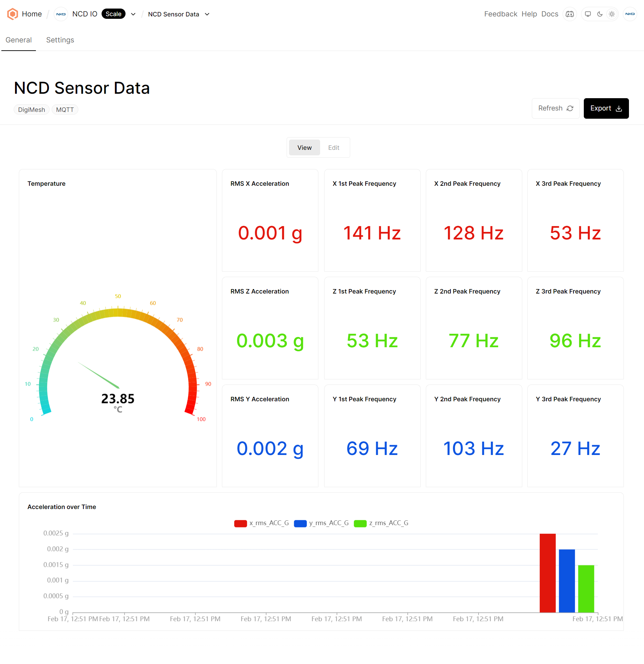This screenshot has height=664, width=644.
Task: Select the system theme monitor icon
Action: tap(588, 14)
